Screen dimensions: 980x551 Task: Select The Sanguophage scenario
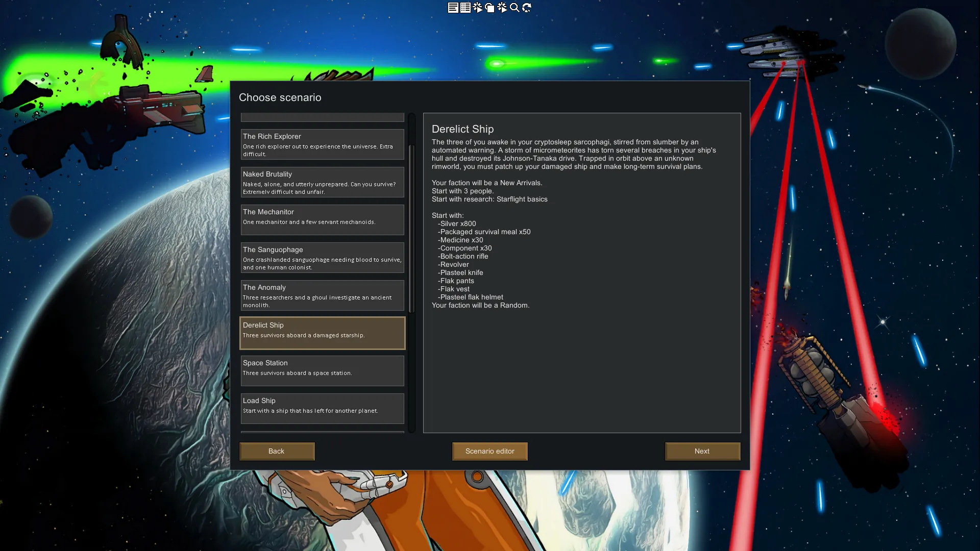click(322, 258)
